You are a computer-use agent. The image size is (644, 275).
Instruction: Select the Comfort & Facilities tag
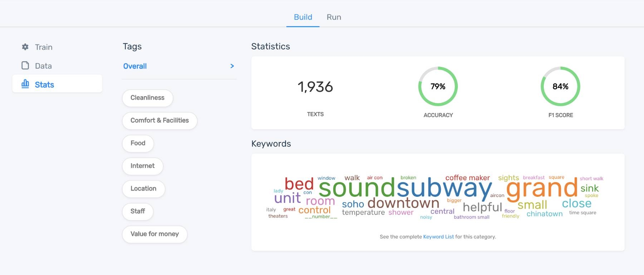point(160,121)
